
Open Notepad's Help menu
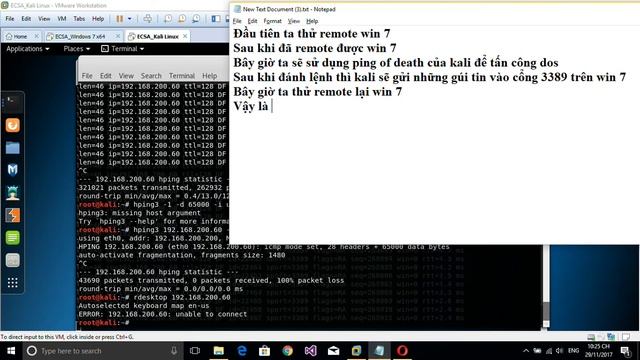click(x=312, y=21)
